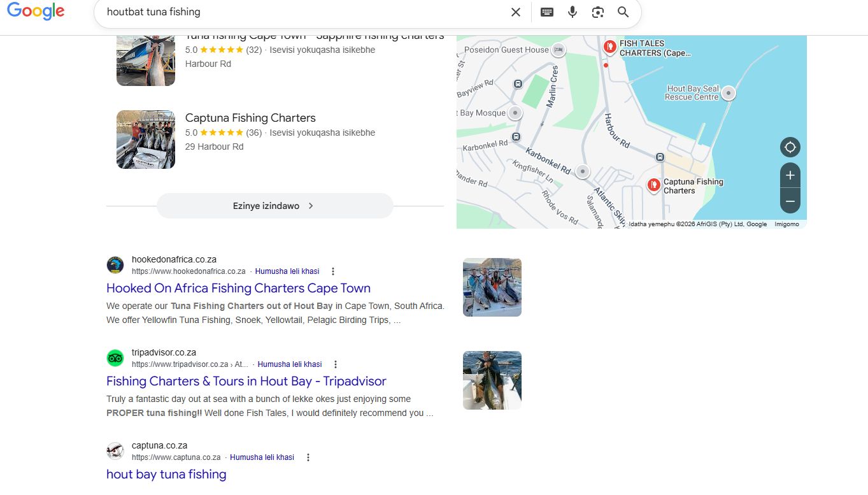Start voice search with the microphone icon
This screenshot has width=868, height=495.
[573, 12]
